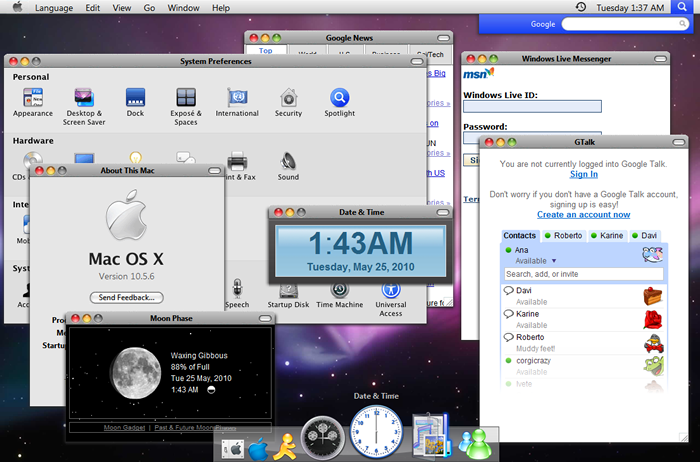The height and width of the screenshot is (462, 700).
Task: Click Davi's cake avatar in contacts list
Action: pyautogui.click(x=653, y=296)
